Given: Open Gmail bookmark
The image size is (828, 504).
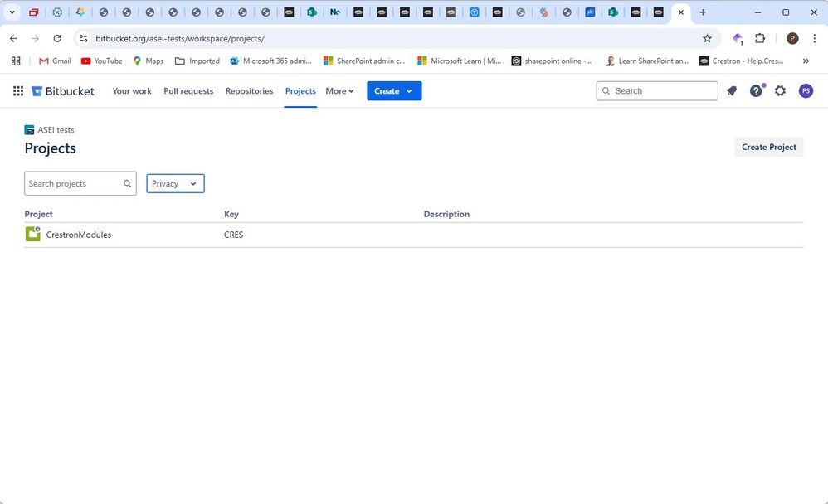Looking at the screenshot, I should [x=55, y=61].
